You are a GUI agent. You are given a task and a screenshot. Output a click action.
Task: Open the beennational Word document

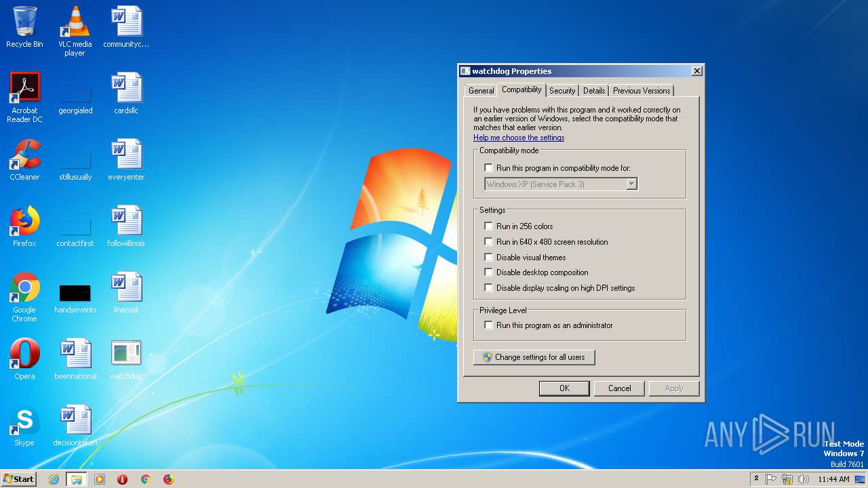(x=75, y=359)
